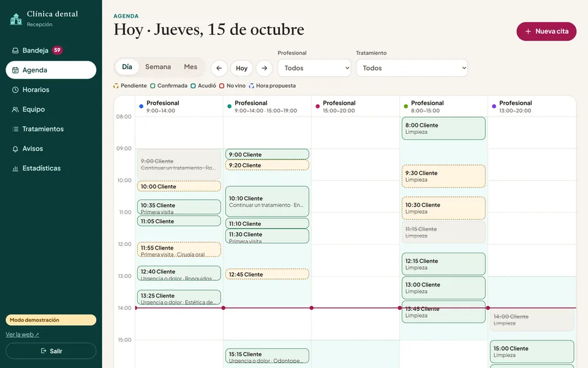Open the 13:45 Limpieza appointment

point(443,312)
